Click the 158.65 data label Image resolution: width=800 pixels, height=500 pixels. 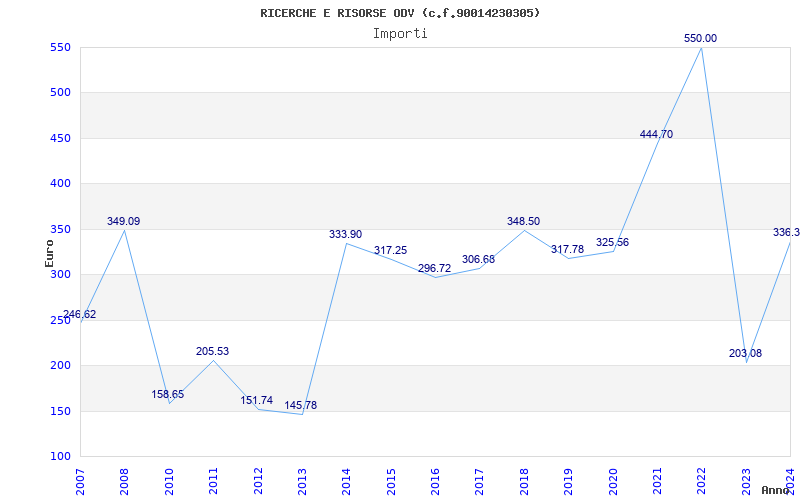tap(167, 394)
